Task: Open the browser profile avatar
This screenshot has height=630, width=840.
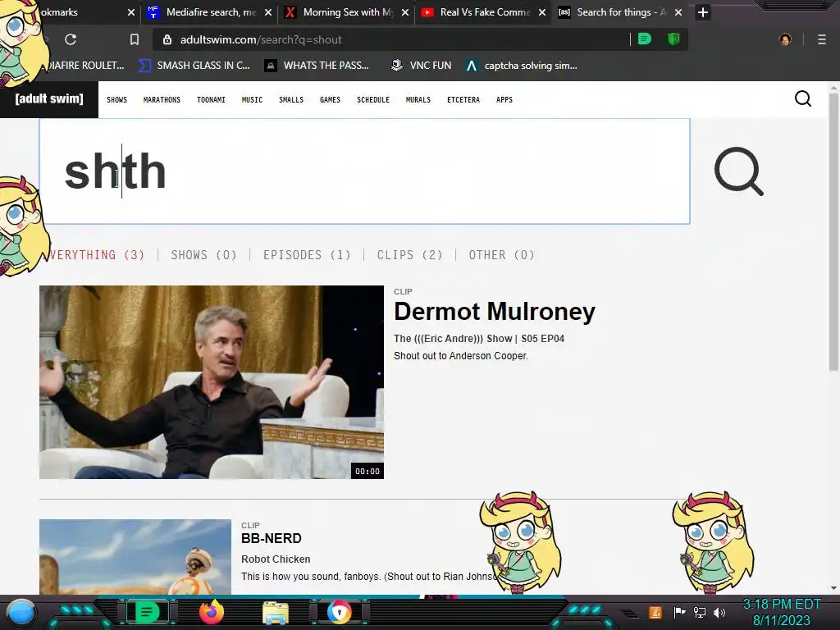Action: pyautogui.click(x=785, y=39)
